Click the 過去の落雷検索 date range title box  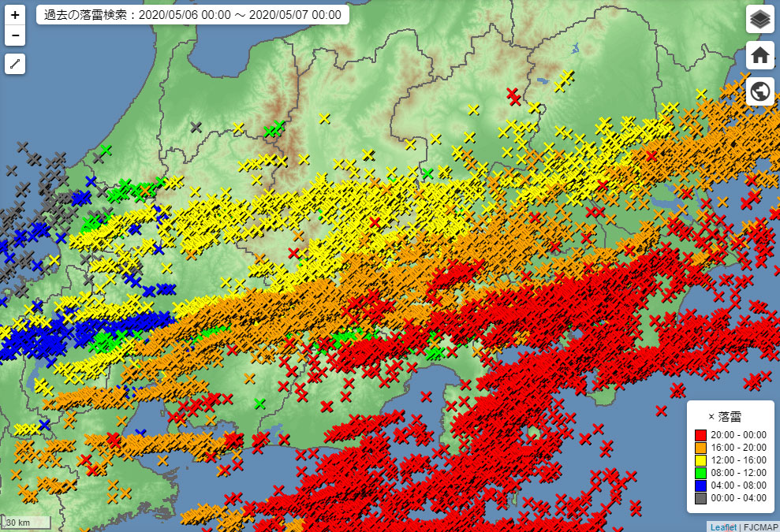pyautogui.click(x=192, y=15)
